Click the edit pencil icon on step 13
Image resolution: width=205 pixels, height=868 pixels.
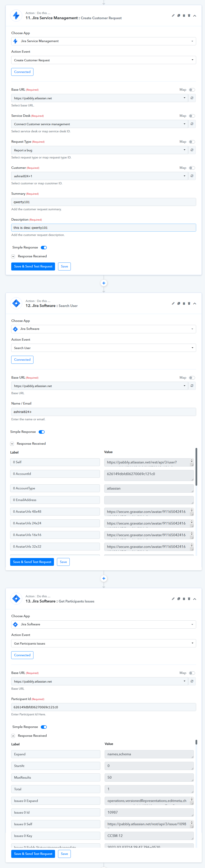173,599
